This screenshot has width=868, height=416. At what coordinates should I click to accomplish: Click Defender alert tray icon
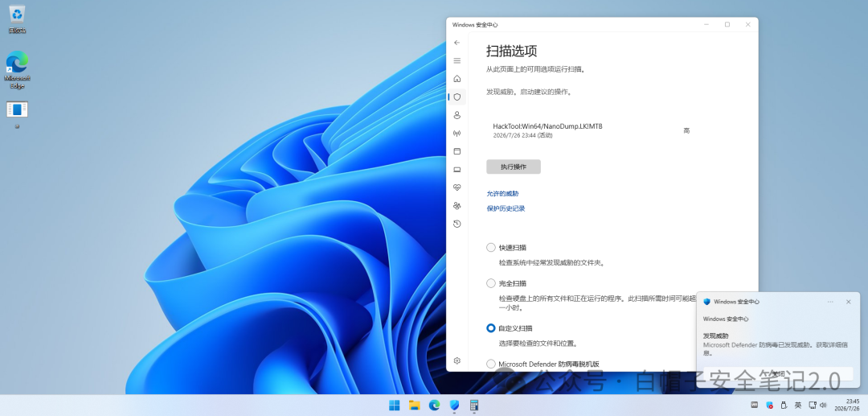point(769,406)
